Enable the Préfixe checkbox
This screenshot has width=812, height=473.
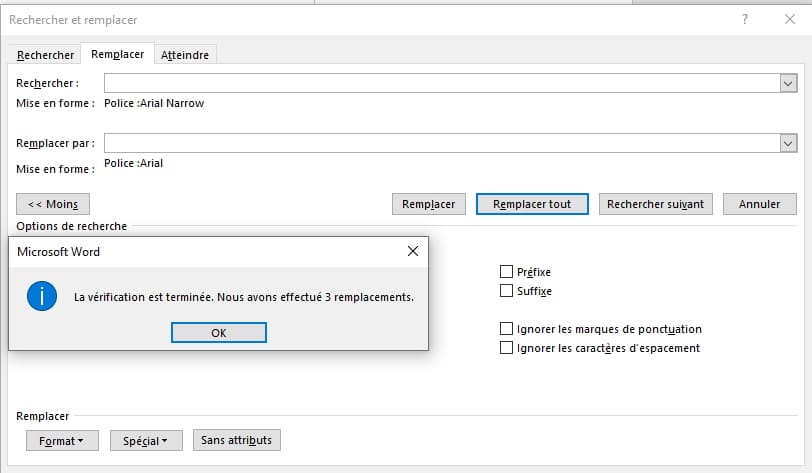tap(507, 272)
